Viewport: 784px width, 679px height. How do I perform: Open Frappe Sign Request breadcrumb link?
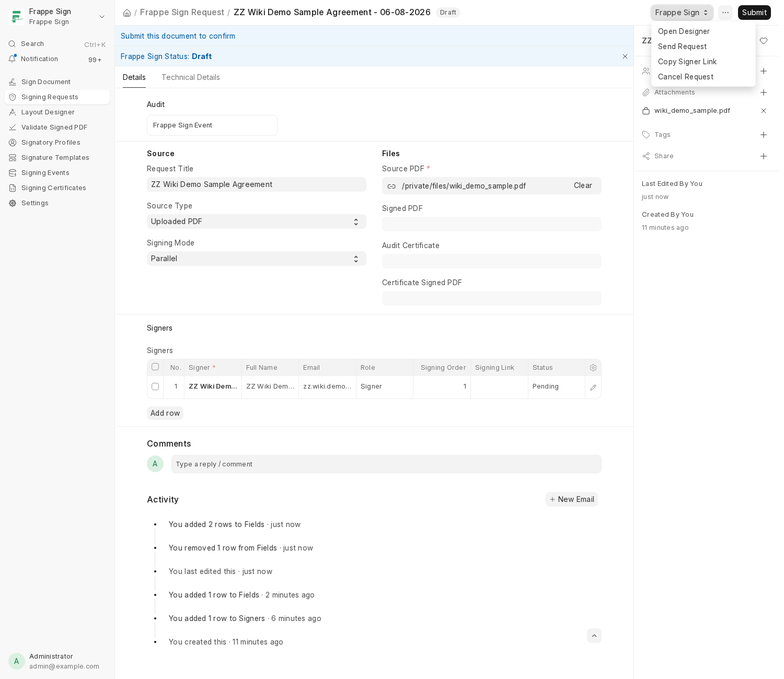[182, 13]
